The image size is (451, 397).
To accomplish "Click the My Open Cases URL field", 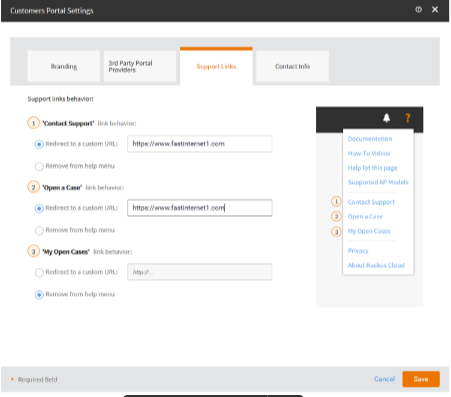I will (x=200, y=272).
